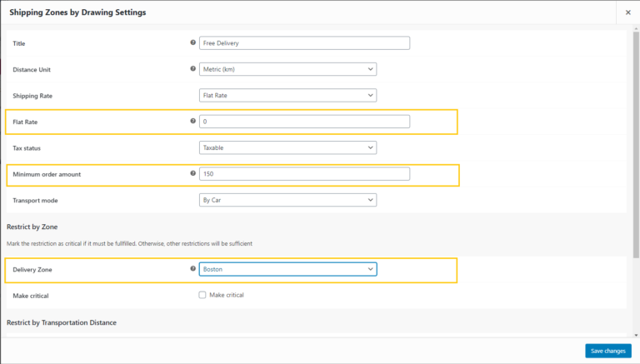Expand the Shipping Rate dropdown

(287, 96)
